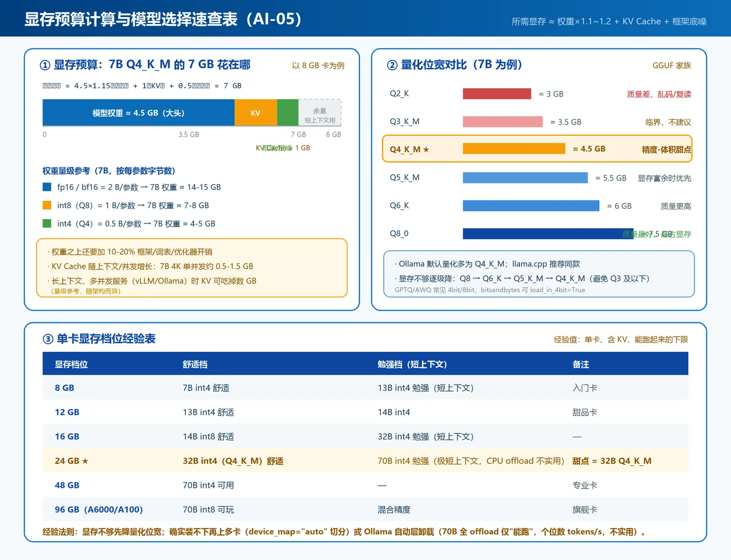Click the title "显存预算计算与模型选择速查表（AI-05）"

click(x=163, y=19)
